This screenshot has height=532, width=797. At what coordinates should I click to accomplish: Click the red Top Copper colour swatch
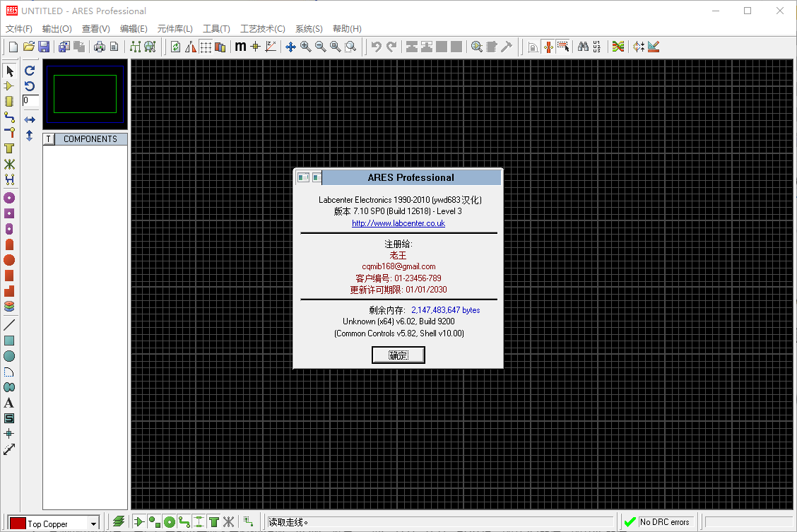click(18, 524)
